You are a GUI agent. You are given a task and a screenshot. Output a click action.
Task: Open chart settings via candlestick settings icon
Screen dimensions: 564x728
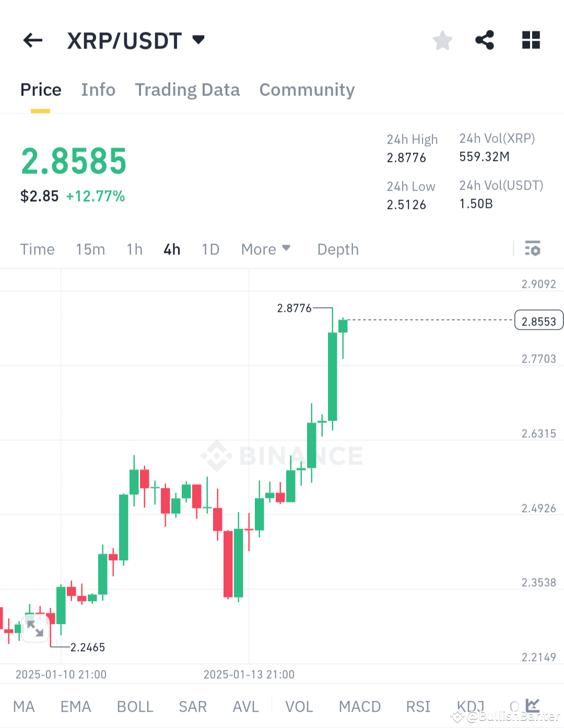coord(533,249)
